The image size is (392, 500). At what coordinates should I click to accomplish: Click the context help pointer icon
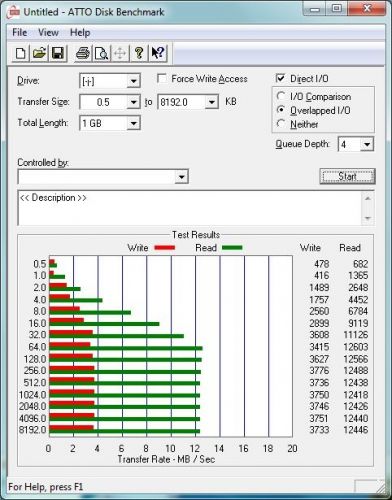(157, 53)
